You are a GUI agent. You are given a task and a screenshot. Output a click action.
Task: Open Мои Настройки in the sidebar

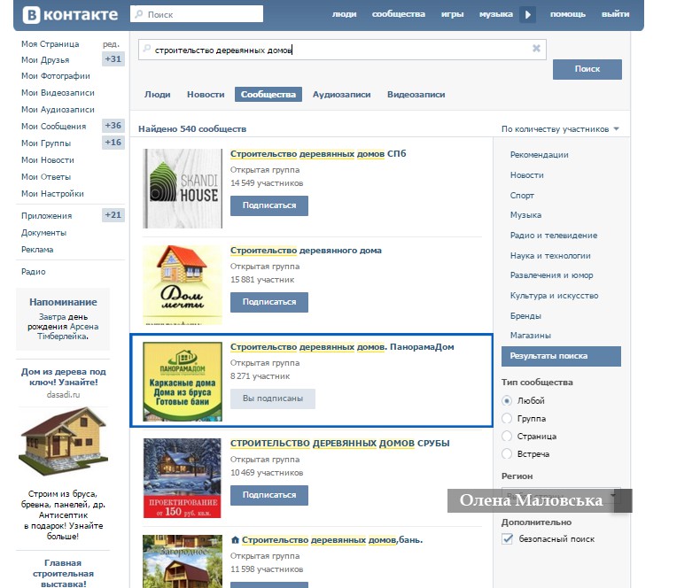coord(52,194)
